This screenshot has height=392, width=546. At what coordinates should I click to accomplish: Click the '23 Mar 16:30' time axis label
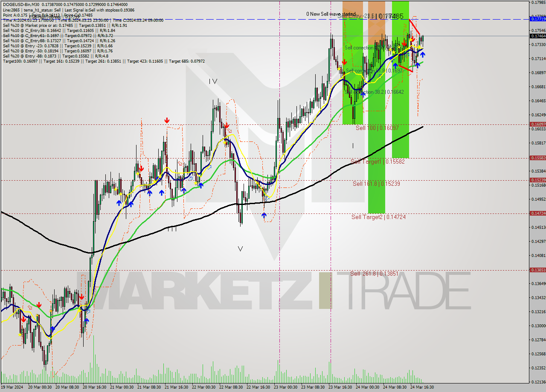tap(340, 387)
